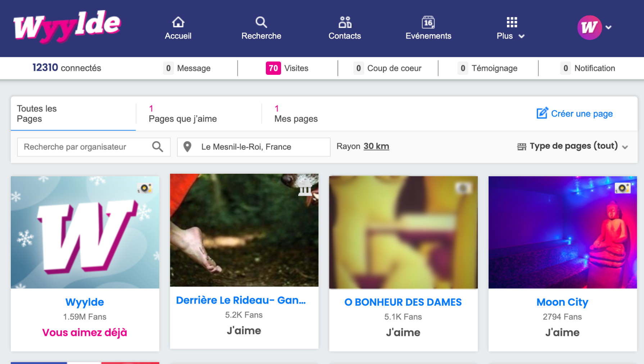Image resolution: width=644 pixels, height=364 pixels.
Task: Click the Créer une page link
Action: point(574,113)
